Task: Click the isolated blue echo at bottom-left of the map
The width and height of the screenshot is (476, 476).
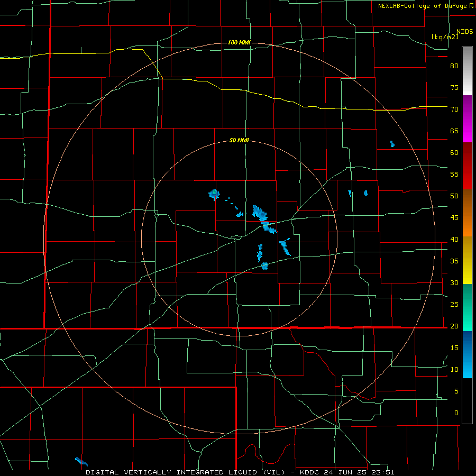Action: coord(81,461)
